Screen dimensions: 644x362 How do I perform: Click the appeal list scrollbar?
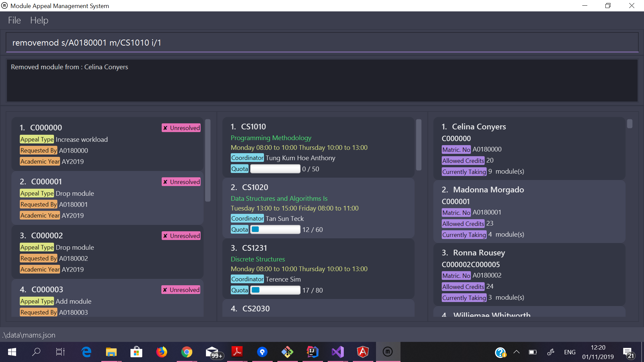[x=208, y=161]
